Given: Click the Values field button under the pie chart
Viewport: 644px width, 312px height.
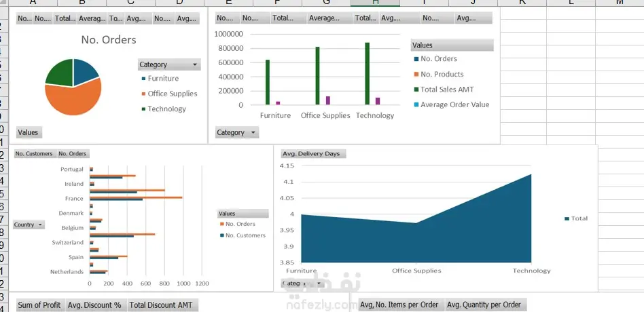Looking at the screenshot, I should click(x=29, y=132).
